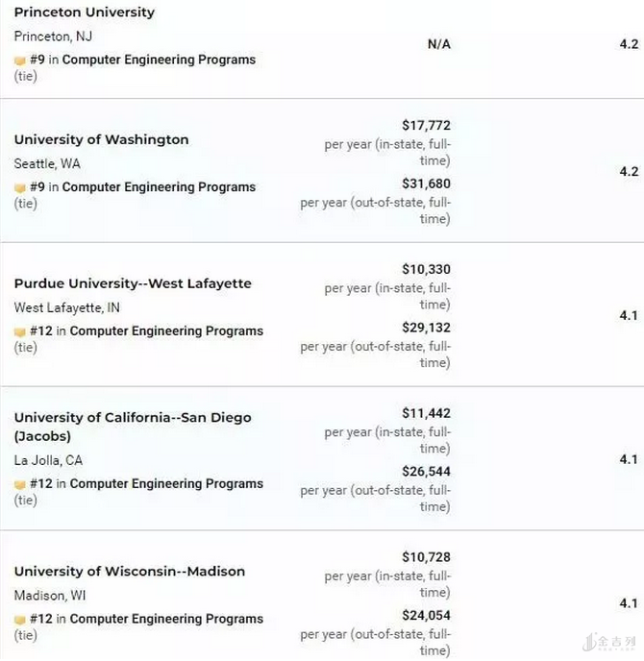Click the badge icon beside University of Washington's ranking
The height and width of the screenshot is (661, 644).
click(19, 187)
